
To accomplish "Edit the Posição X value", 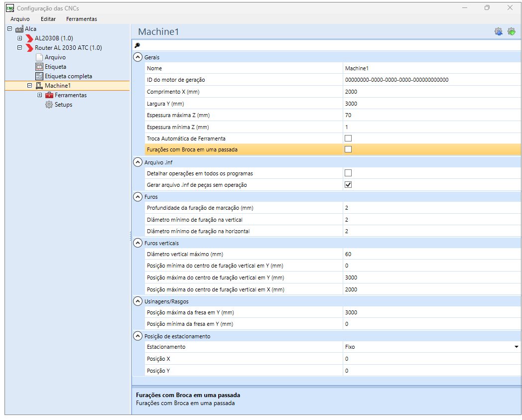I will coord(431,359).
